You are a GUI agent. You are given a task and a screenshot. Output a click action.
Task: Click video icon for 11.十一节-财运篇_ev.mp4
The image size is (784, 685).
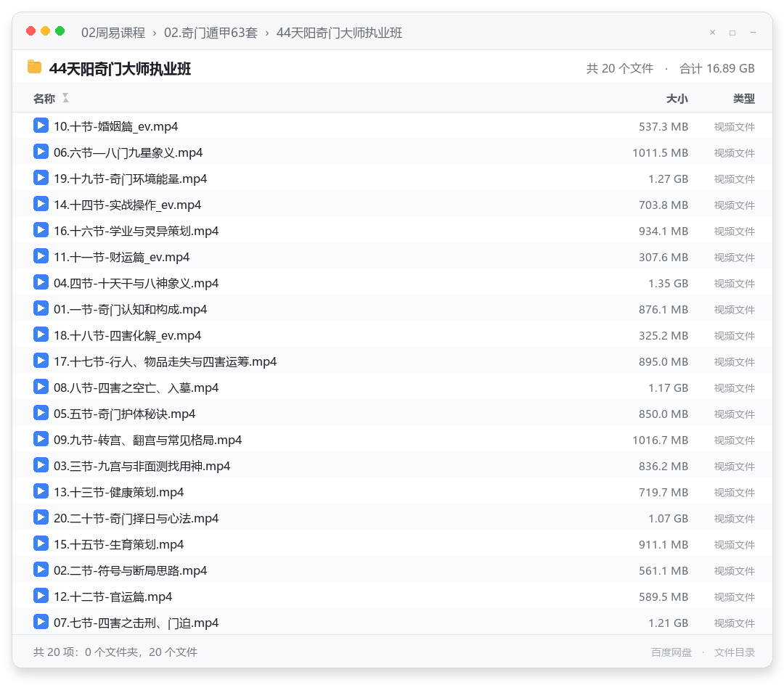coord(41,256)
